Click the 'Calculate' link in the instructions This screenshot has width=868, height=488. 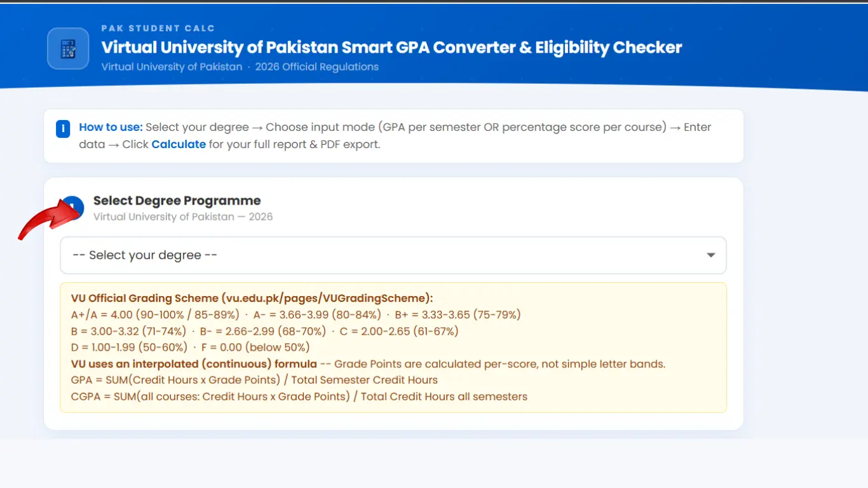coord(179,144)
